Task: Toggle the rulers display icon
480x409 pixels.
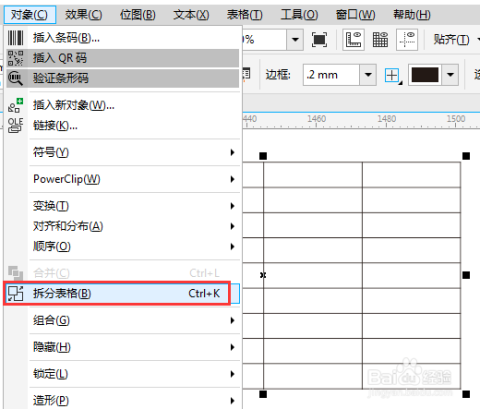Action: pos(353,40)
